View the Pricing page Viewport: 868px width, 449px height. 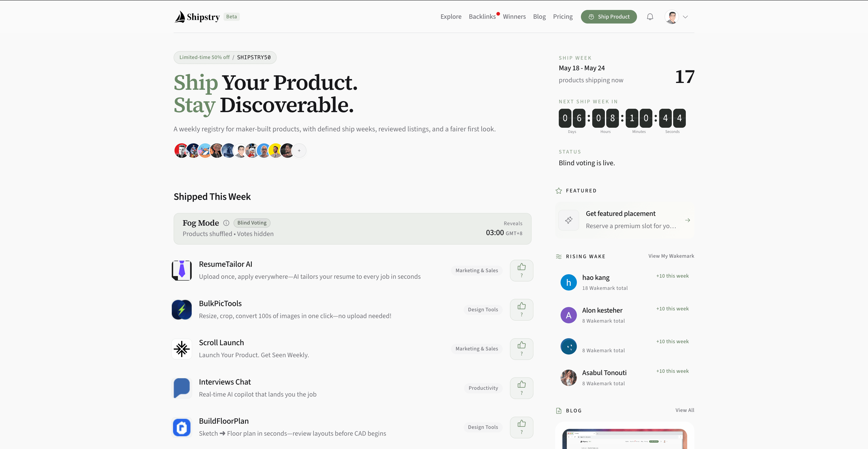(563, 17)
